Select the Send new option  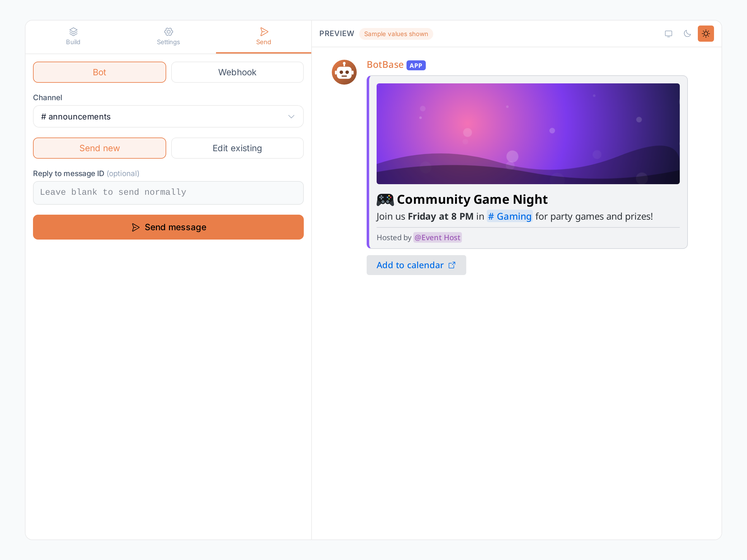point(100,148)
